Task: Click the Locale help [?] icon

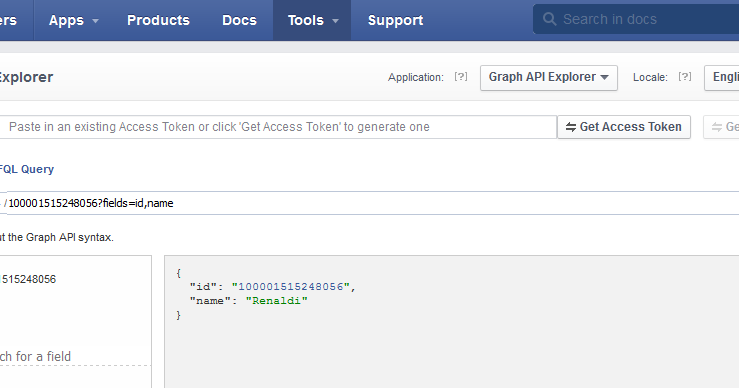Action: click(685, 77)
